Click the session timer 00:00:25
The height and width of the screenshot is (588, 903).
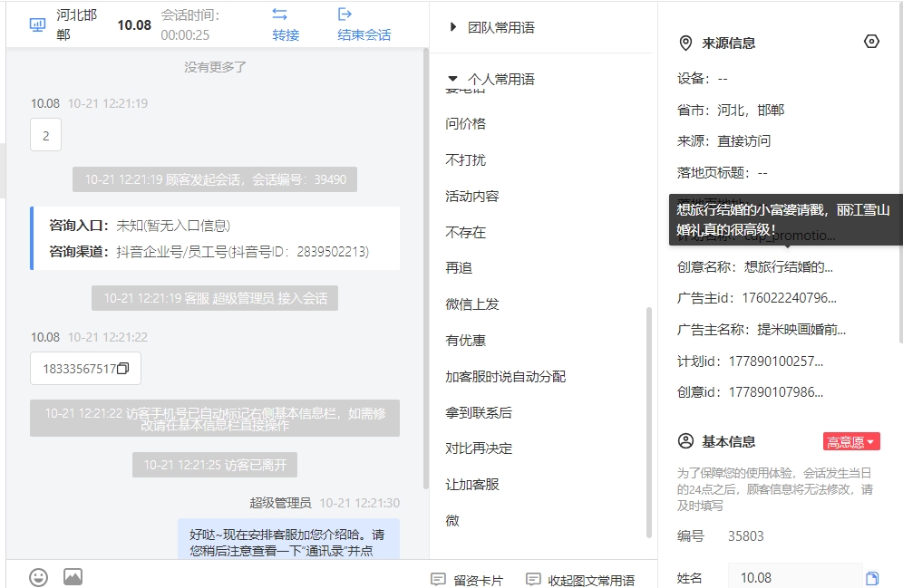[x=185, y=35]
